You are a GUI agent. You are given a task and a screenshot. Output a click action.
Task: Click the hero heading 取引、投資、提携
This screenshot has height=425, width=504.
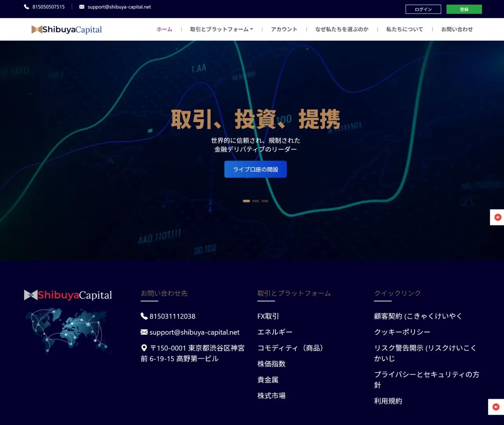coord(256,119)
